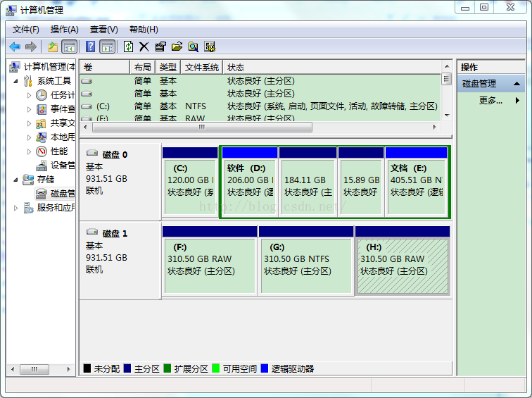Expand the 任务计划 tree node
The height and width of the screenshot is (398, 532).
(29, 95)
